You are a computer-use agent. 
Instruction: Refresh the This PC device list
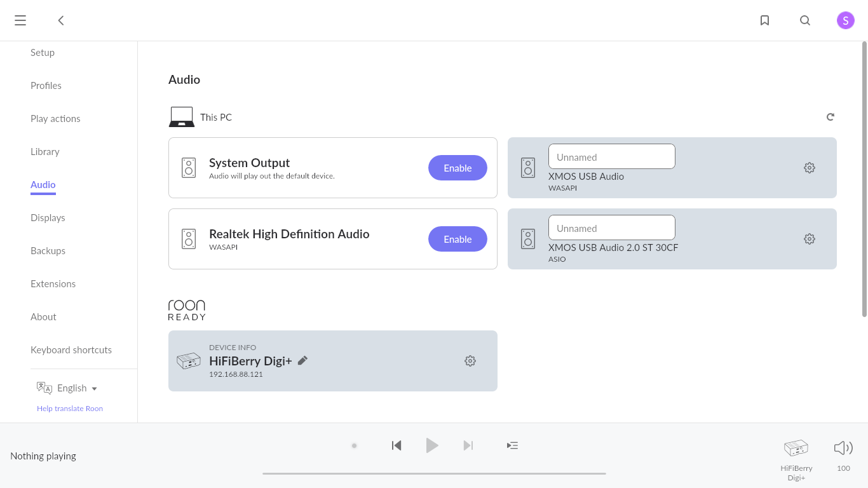(x=831, y=117)
